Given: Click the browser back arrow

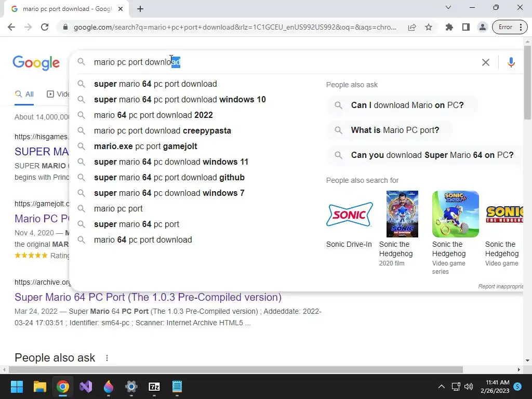Looking at the screenshot, I should coord(11,27).
